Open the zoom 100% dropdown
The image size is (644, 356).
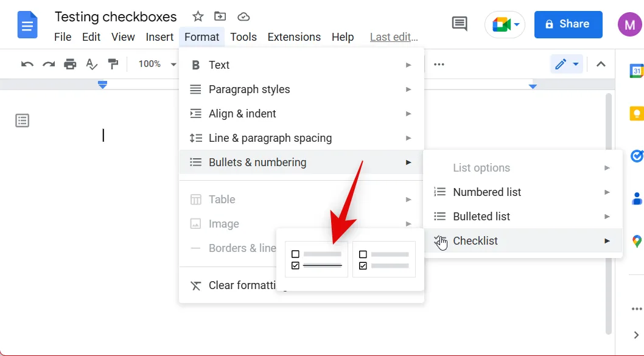click(x=157, y=64)
